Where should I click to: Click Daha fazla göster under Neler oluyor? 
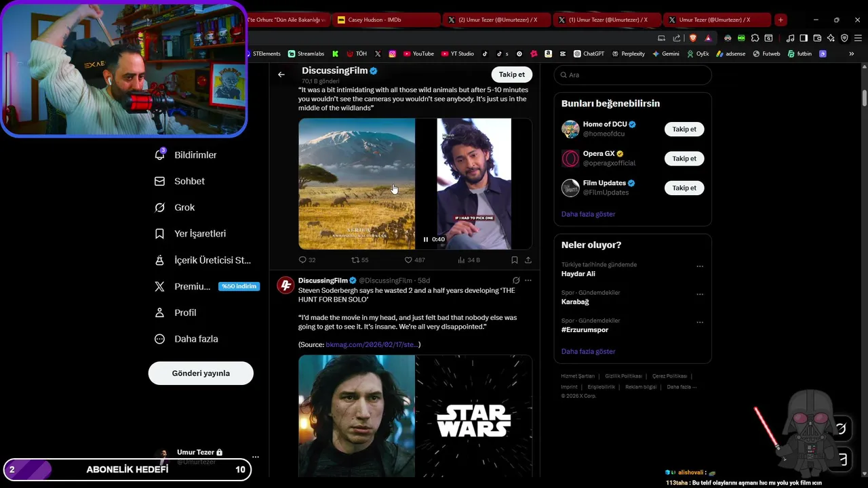(588, 352)
